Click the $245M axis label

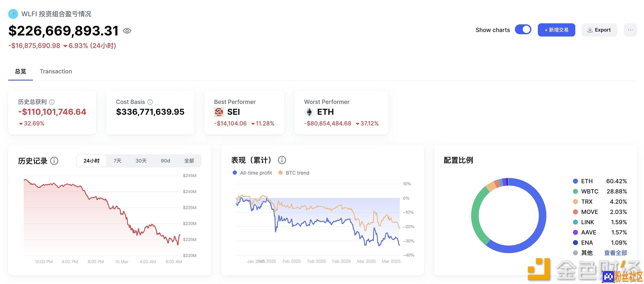(190, 176)
